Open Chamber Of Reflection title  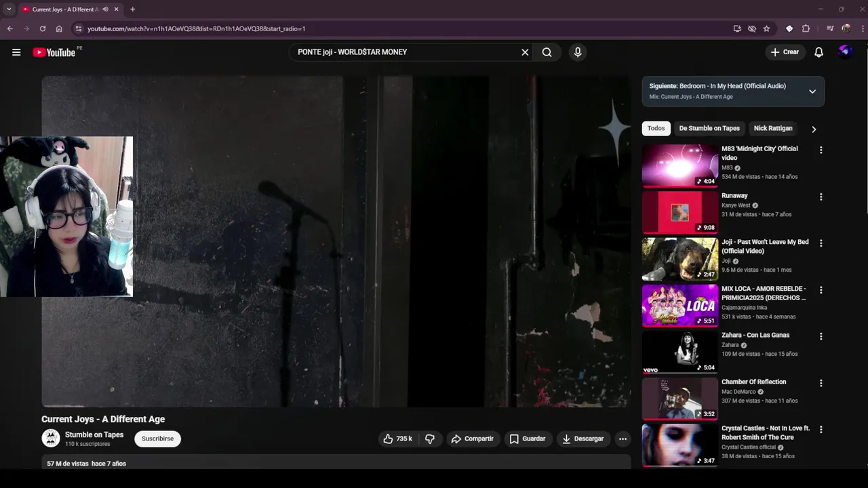tap(753, 382)
